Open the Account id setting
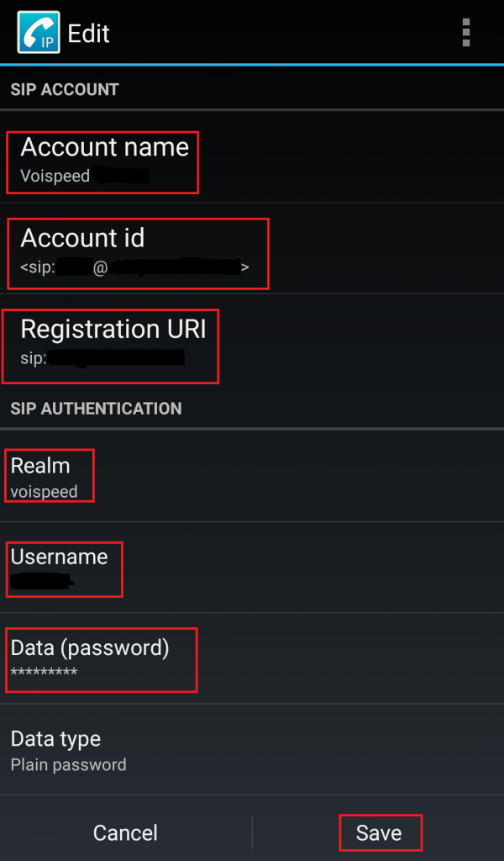 [x=252, y=248]
